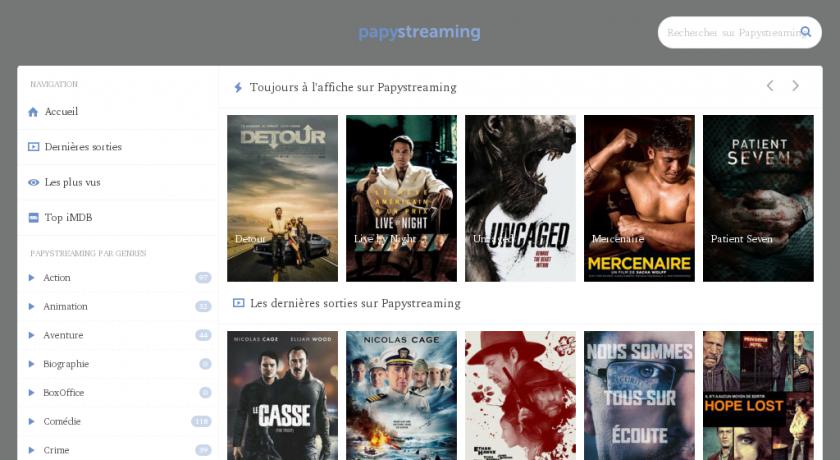Screen dimensions: 840x460
Task: Expand the BoxOffice genre triangle
Action: coord(31,393)
